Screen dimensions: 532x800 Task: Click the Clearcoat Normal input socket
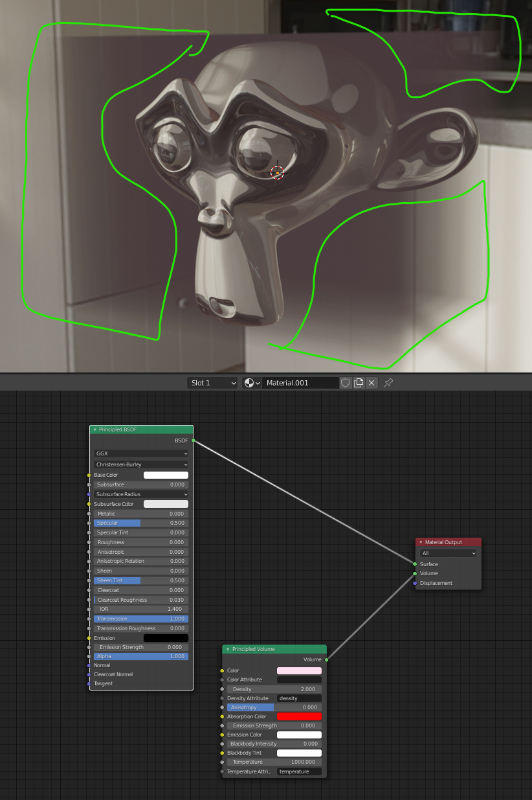(x=89, y=674)
